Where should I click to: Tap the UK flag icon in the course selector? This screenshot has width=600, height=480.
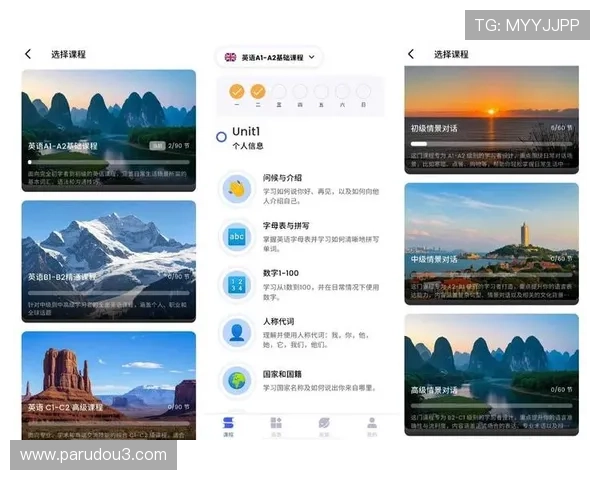point(230,57)
